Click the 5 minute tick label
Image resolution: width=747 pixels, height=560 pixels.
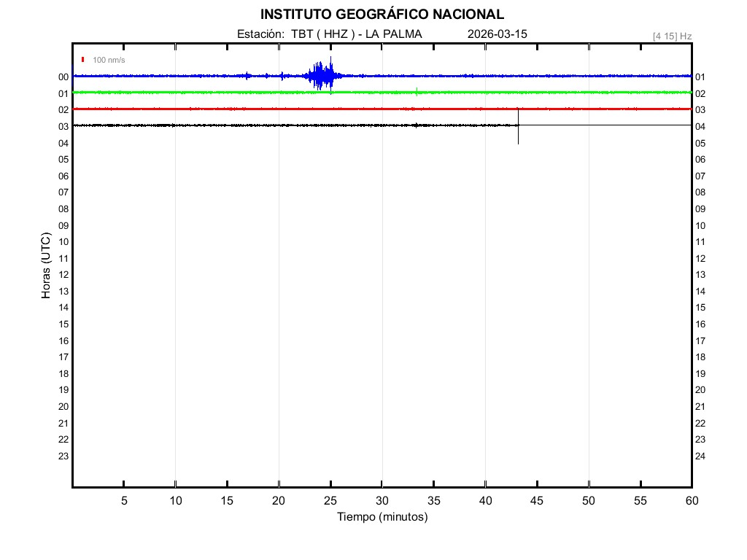click(124, 501)
